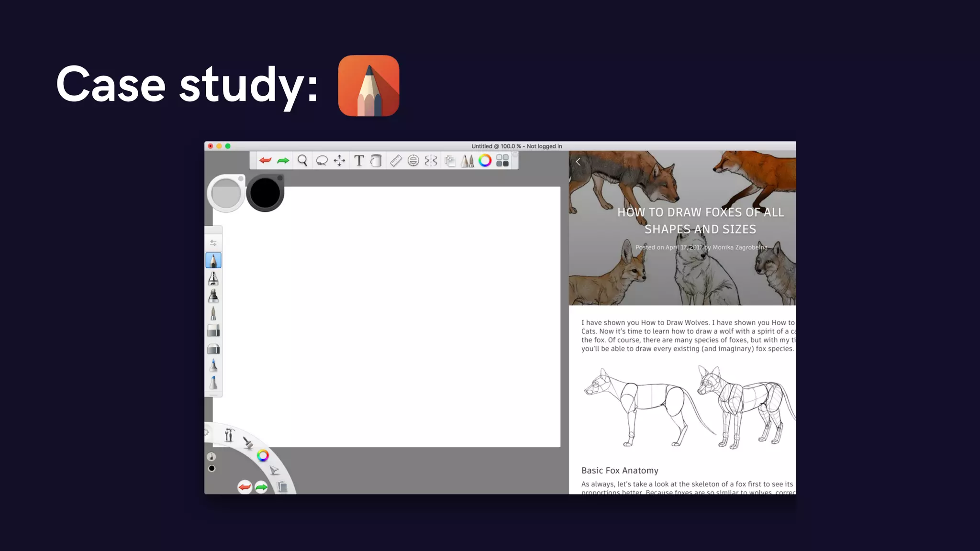This screenshot has height=551, width=980.
Task: Select the Pencil brush
Action: [213, 261]
